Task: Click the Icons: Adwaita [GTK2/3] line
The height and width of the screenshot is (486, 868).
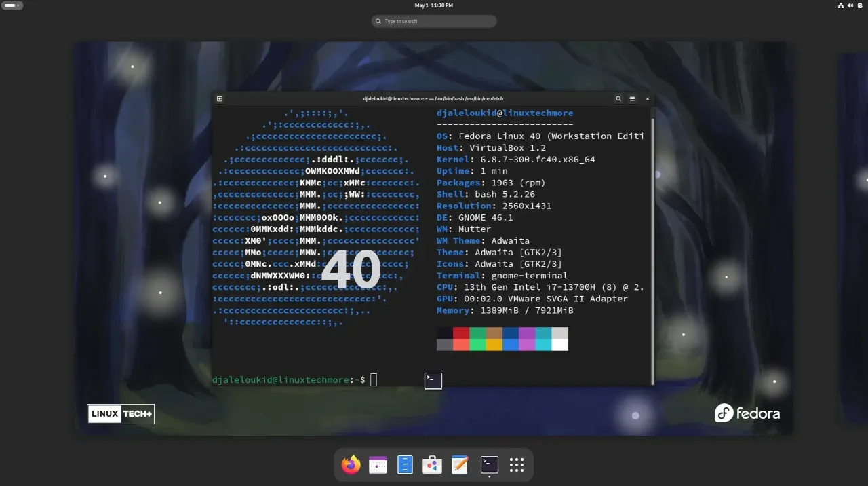Action: [x=499, y=264]
